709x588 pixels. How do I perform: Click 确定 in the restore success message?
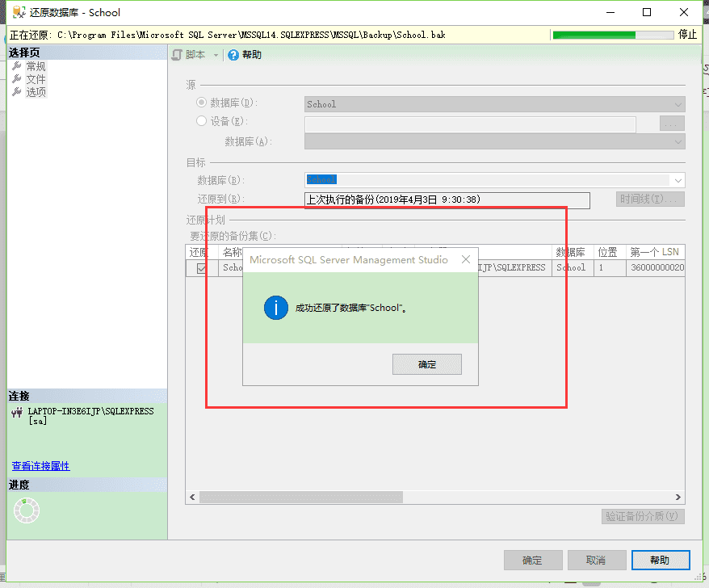tap(426, 363)
